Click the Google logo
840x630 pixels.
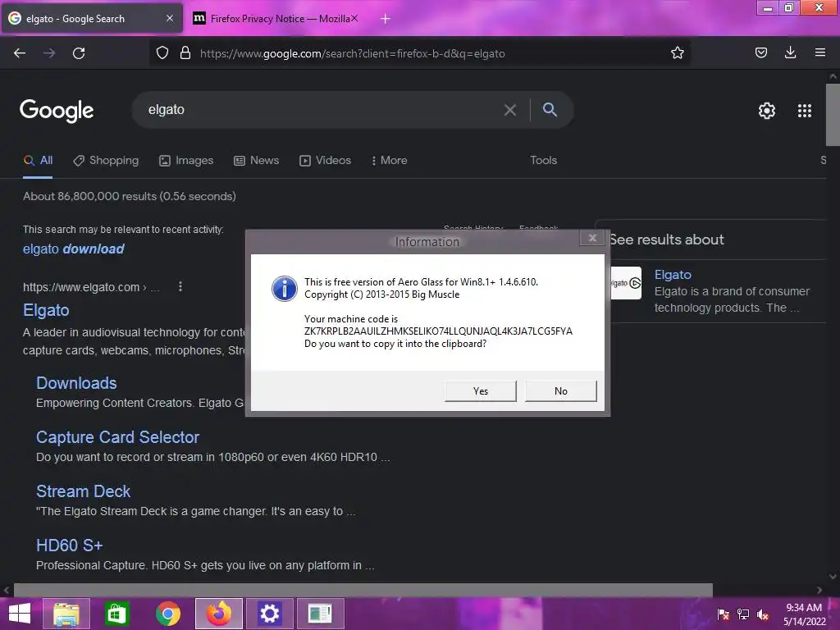pyautogui.click(x=57, y=111)
